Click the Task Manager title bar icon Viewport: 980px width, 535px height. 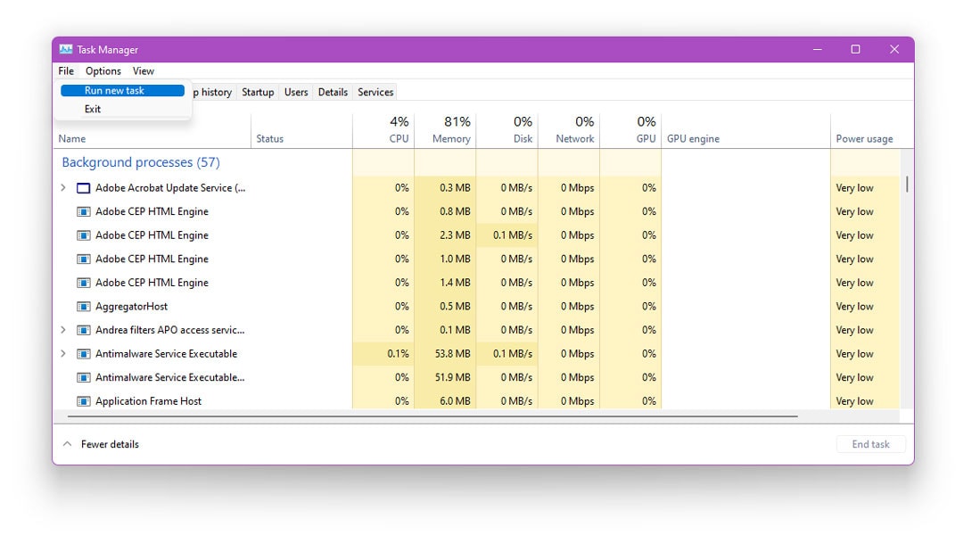click(66, 49)
